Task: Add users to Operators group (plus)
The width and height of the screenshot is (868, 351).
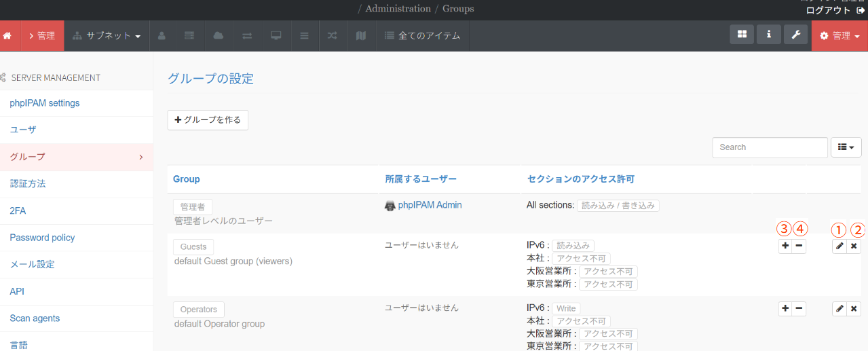Action: [x=785, y=309]
